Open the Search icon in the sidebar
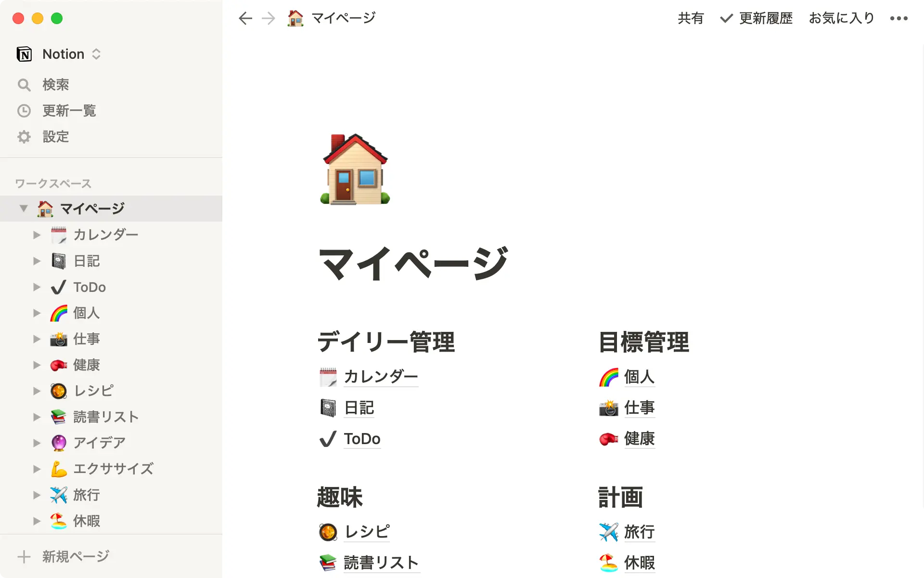The width and height of the screenshot is (924, 578). (x=24, y=85)
